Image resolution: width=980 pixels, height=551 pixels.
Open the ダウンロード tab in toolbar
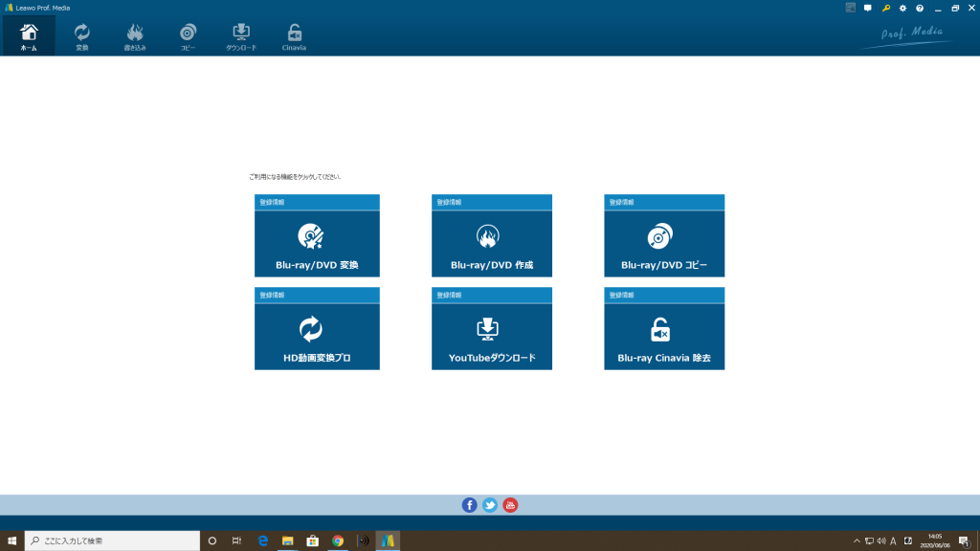point(241,36)
